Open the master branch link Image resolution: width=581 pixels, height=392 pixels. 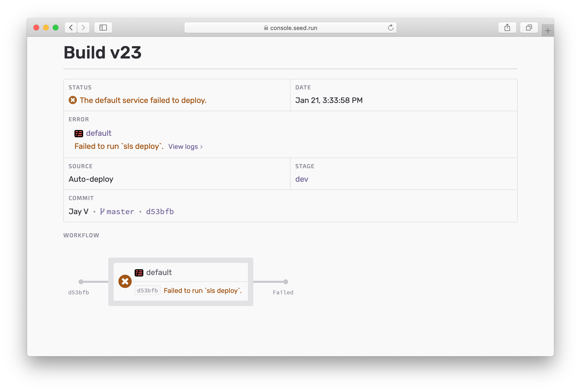120,212
